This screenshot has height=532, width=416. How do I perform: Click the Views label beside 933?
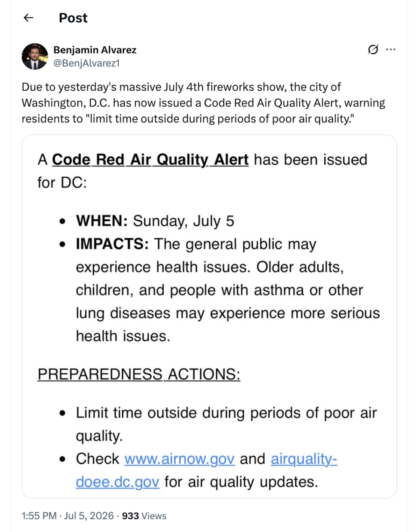[154, 516]
